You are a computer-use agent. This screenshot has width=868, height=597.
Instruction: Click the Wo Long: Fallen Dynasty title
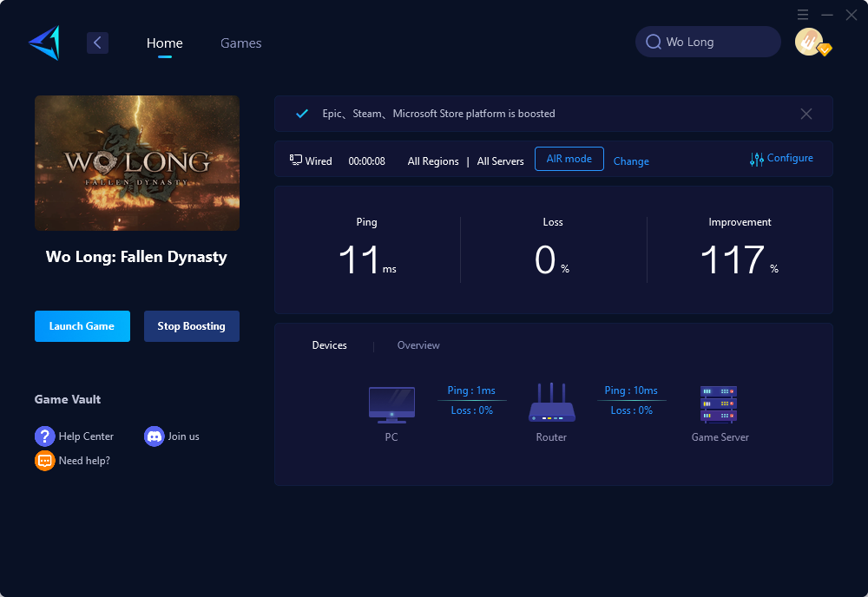(137, 257)
